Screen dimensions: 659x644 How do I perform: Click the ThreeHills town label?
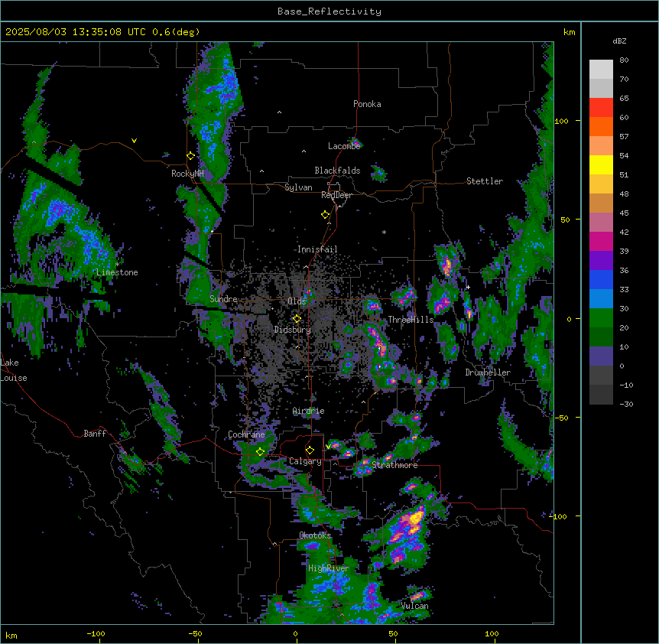click(x=411, y=320)
